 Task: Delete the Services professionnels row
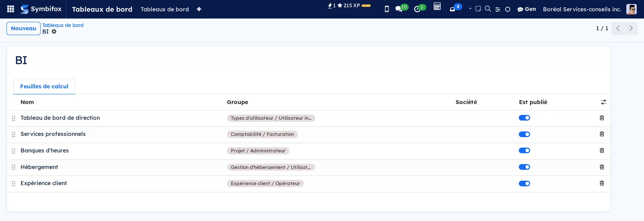602,134
